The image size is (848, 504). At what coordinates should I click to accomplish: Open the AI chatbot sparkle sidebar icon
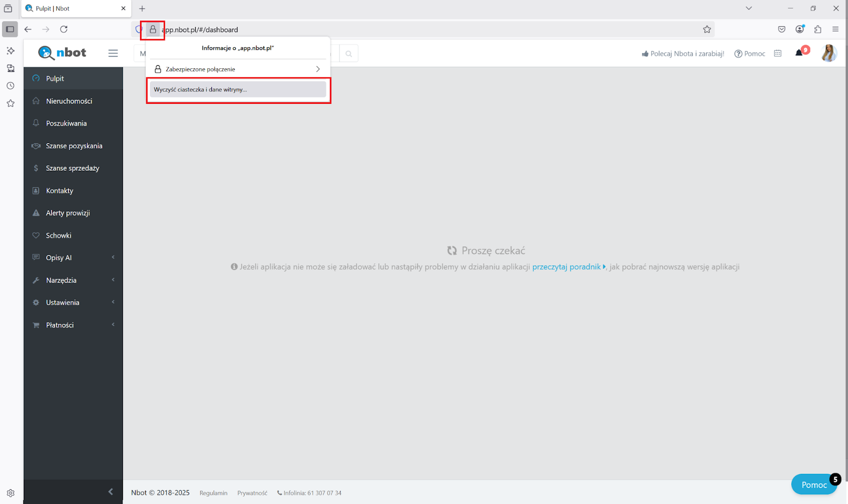click(10, 51)
